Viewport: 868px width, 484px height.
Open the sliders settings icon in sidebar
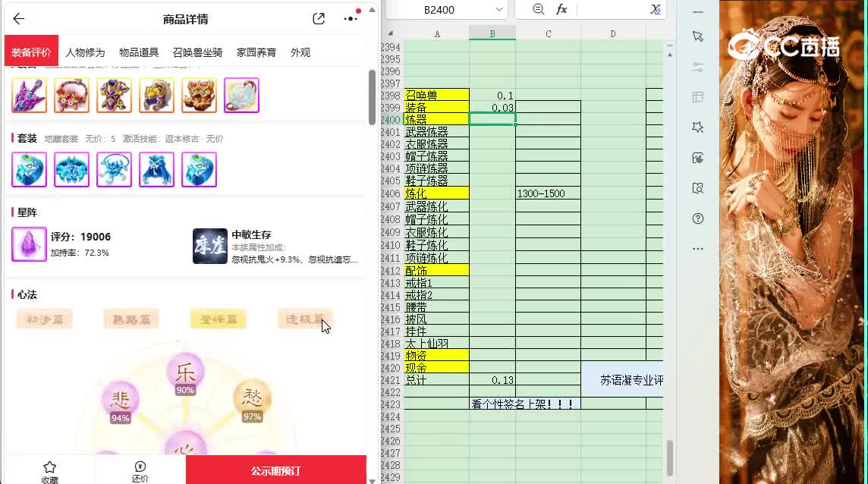click(x=697, y=67)
